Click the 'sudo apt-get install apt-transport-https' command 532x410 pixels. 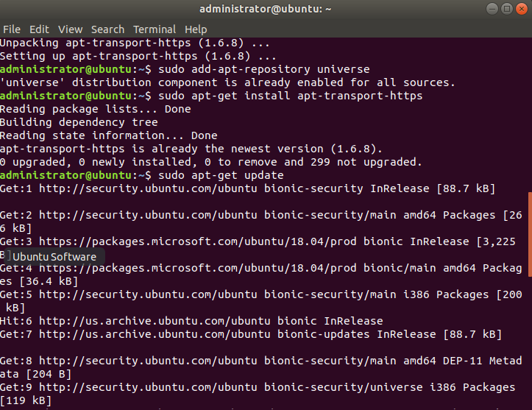pyautogui.click(x=291, y=96)
